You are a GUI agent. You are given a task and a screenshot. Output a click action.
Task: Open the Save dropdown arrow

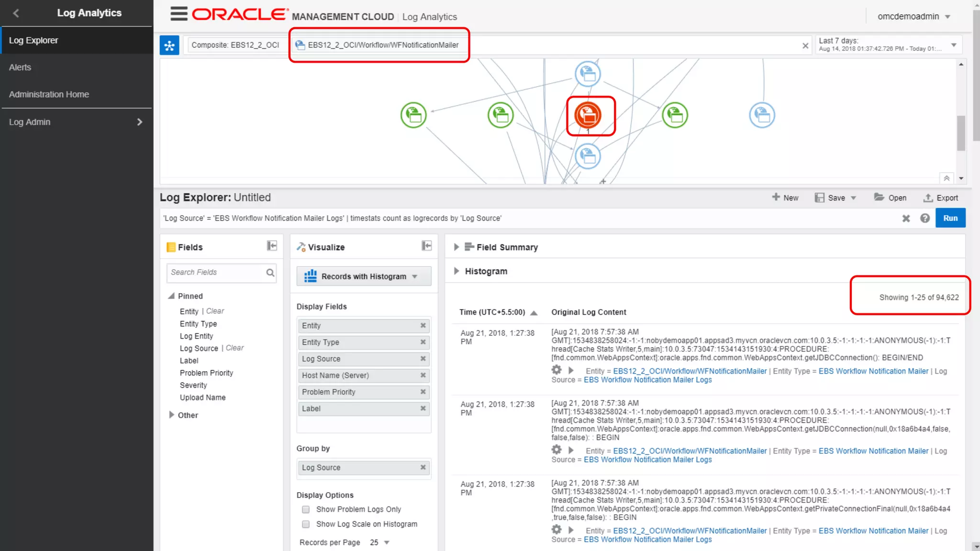coord(853,198)
